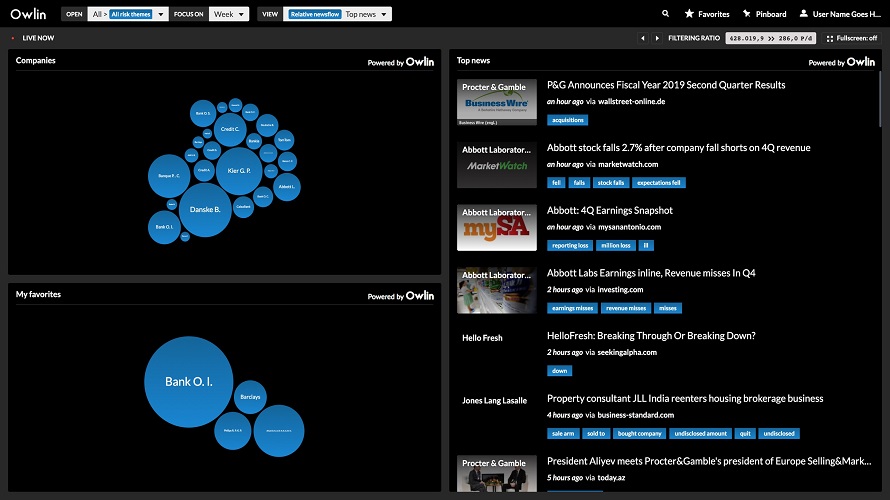The width and height of the screenshot is (890, 500).
Task: Toggle Fullscreen: off
Action: [x=851, y=38]
